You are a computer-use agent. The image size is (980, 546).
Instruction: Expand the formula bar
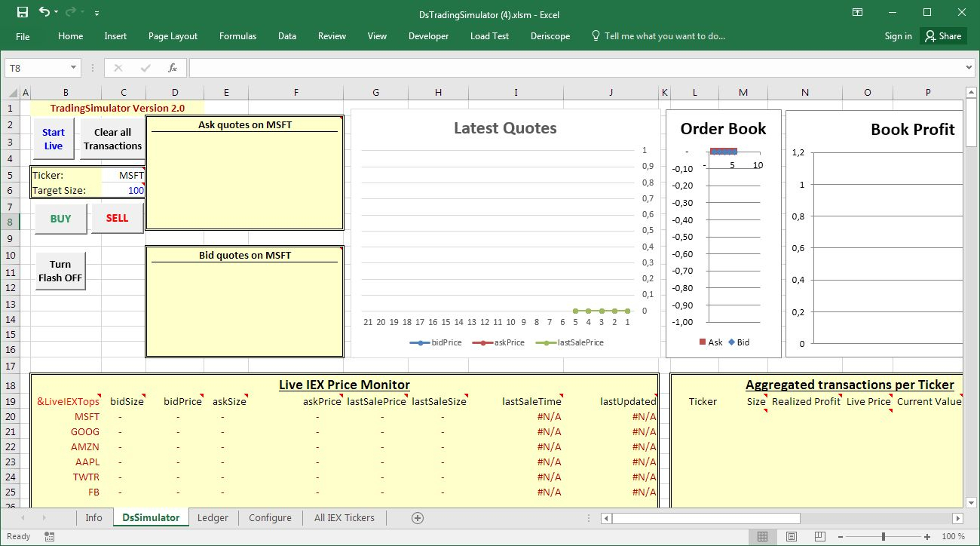pos(969,68)
